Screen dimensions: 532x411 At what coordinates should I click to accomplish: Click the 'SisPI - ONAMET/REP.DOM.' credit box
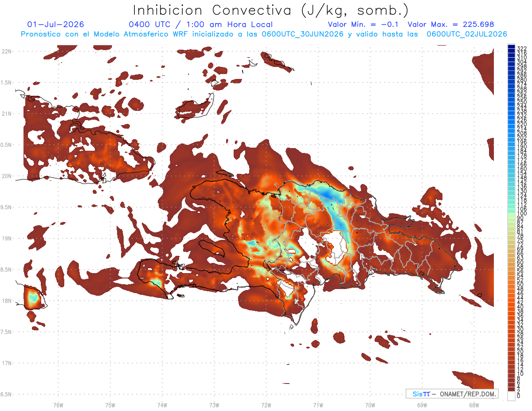(x=452, y=394)
